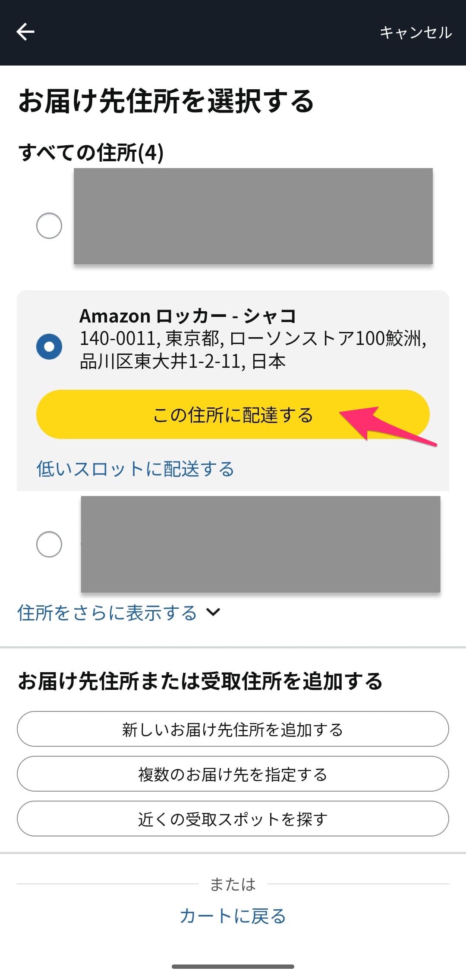This screenshot has height=980, width=466.
Task: Tap キャンセル in the top bar
Action: click(416, 31)
